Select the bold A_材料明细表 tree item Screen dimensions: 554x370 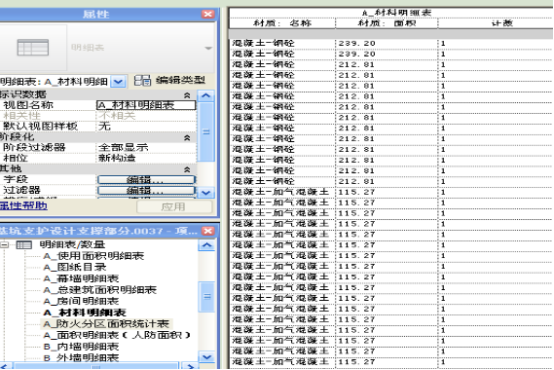(84, 312)
